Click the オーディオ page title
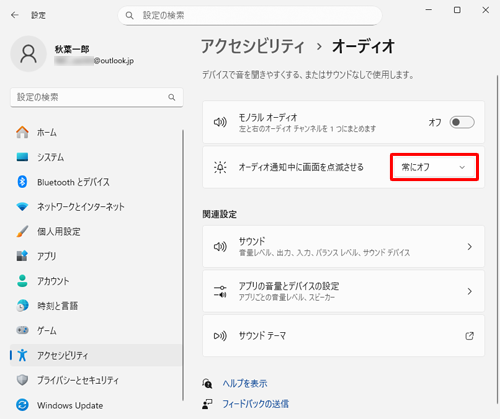The image size is (500, 419). (x=363, y=46)
